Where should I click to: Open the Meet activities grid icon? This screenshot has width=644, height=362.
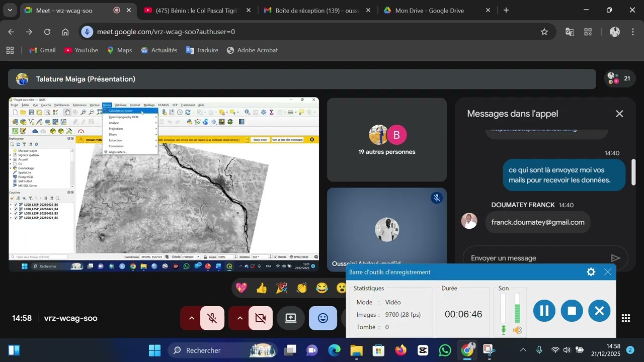tap(626, 318)
